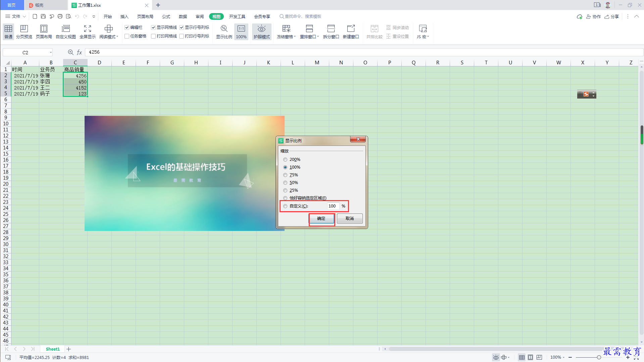The image size is (644, 362).
Task: Open a New Window
Action: coord(351,32)
